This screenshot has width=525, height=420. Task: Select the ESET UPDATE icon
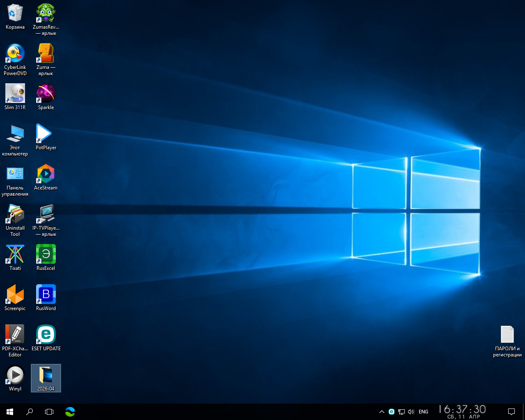[46, 338]
